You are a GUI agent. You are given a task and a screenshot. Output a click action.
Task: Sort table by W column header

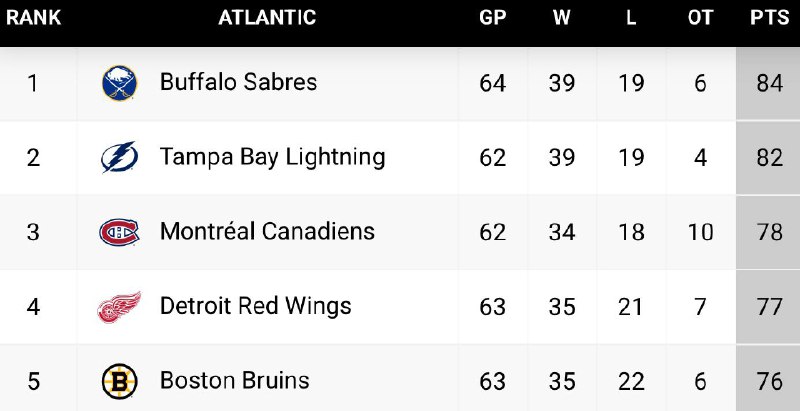tap(562, 18)
